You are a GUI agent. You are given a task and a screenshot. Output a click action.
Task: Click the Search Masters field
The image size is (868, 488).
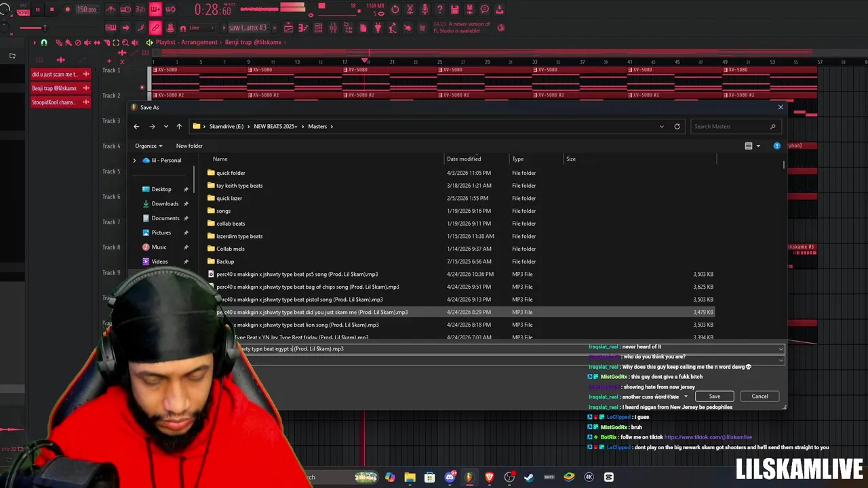pyautogui.click(x=734, y=126)
